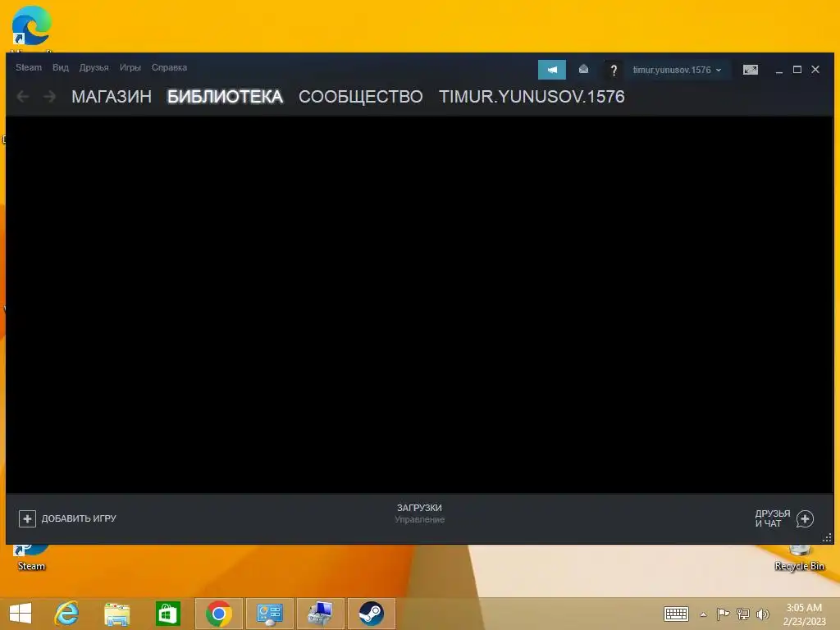Open the touch keyboard tray icon
840x630 pixels.
click(676, 614)
